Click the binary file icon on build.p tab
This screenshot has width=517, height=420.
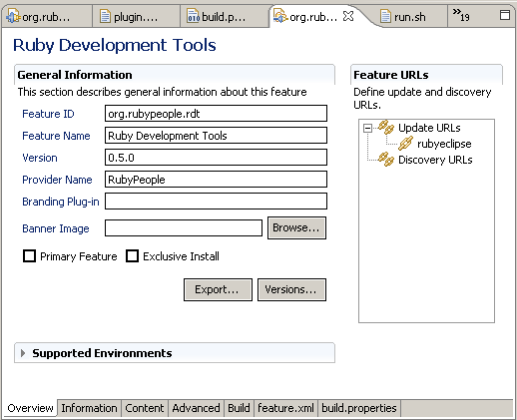(193, 16)
